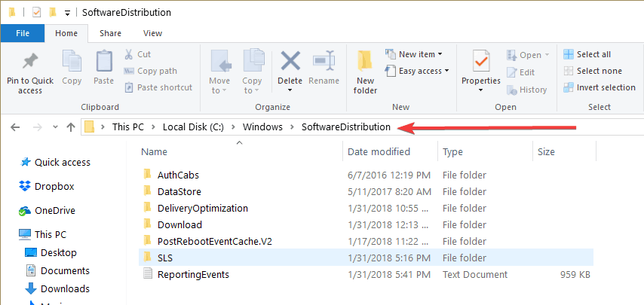Go back with the left arrow
Image resolution: width=644 pixels, height=305 pixels.
point(15,127)
